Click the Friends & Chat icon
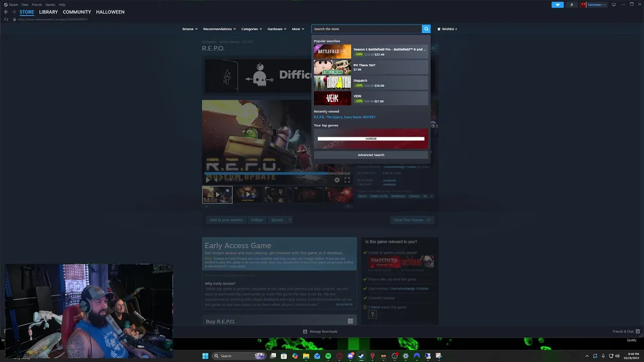The width and height of the screenshot is (644, 362). (638, 331)
